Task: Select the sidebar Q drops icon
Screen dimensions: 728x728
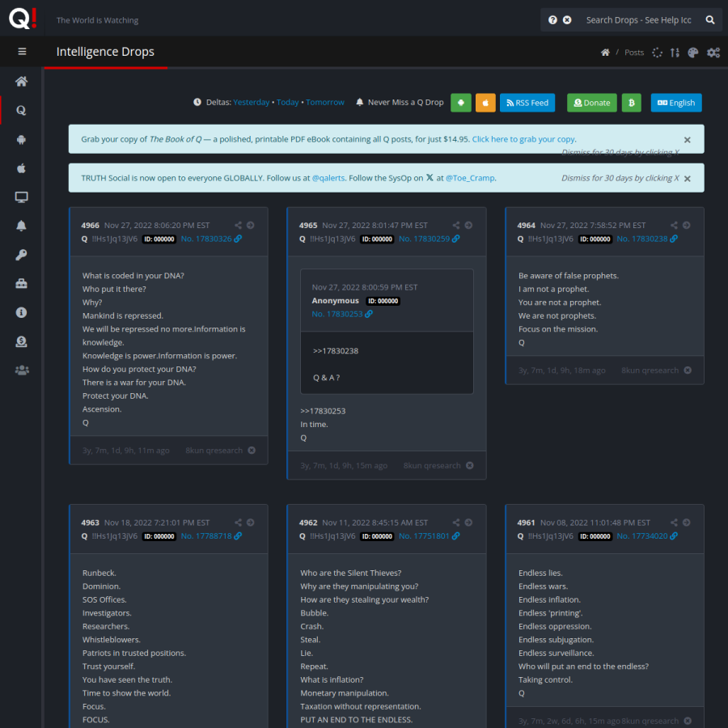Action: 21,111
